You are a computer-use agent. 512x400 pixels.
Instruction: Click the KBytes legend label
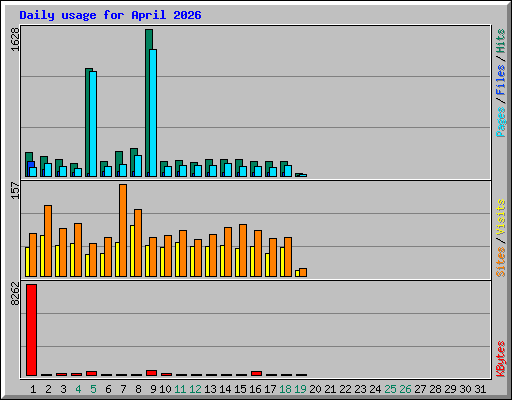click(501, 359)
